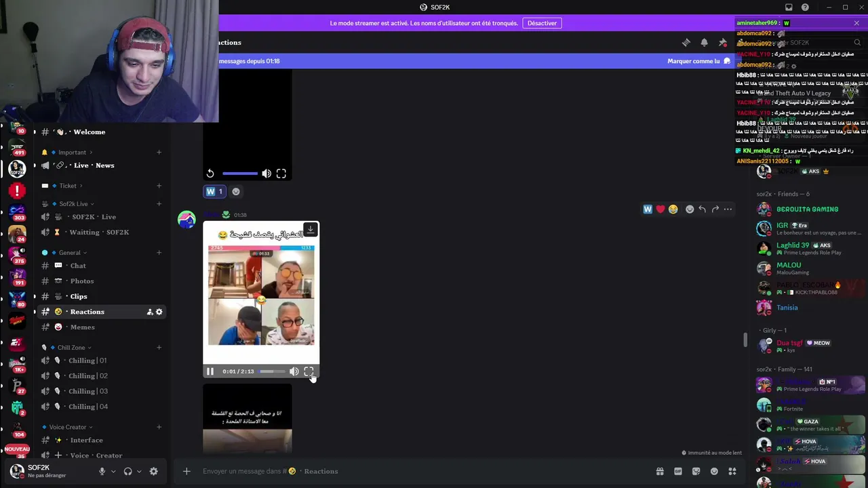Open Reactions channel settings gear
Image resolution: width=868 pixels, height=488 pixels.
point(159,312)
